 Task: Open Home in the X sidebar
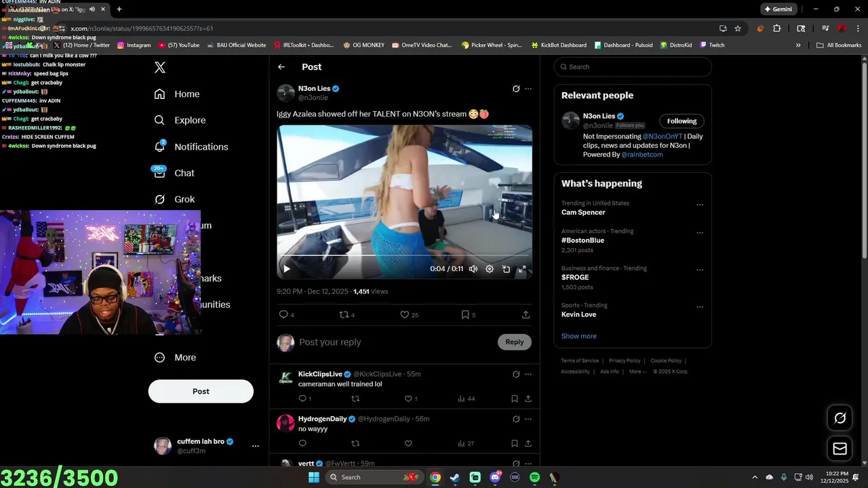tap(177, 94)
